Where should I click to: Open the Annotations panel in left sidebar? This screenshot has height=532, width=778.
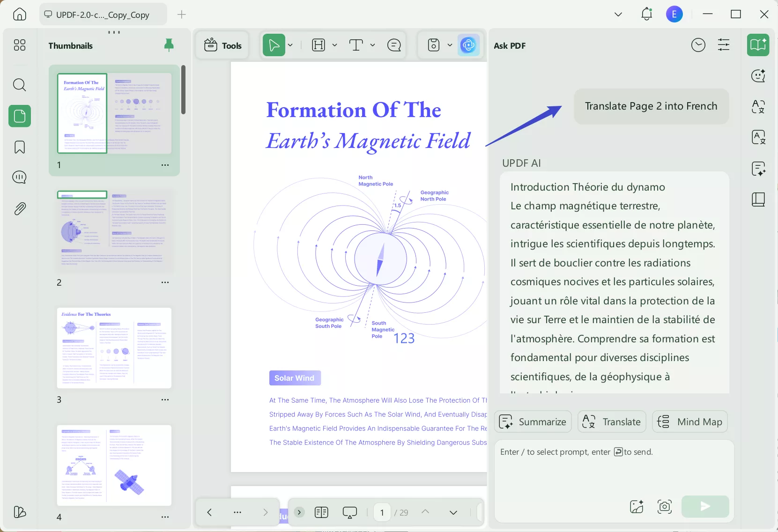(20, 177)
